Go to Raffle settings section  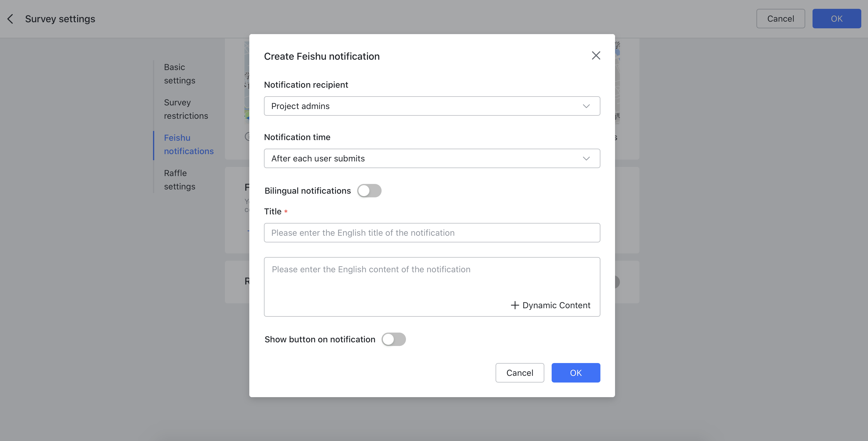click(180, 179)
